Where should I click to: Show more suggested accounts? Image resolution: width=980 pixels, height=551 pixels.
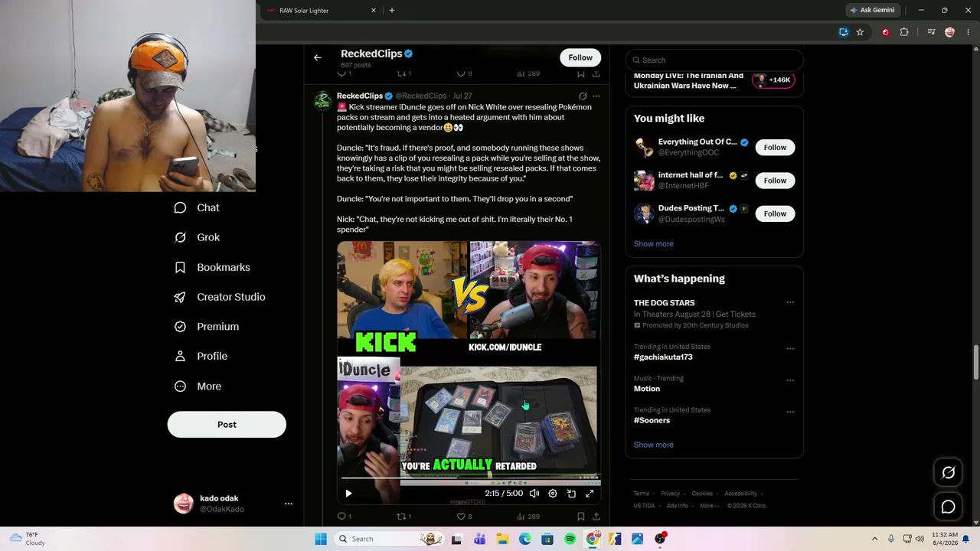click(x=654, y=244)
